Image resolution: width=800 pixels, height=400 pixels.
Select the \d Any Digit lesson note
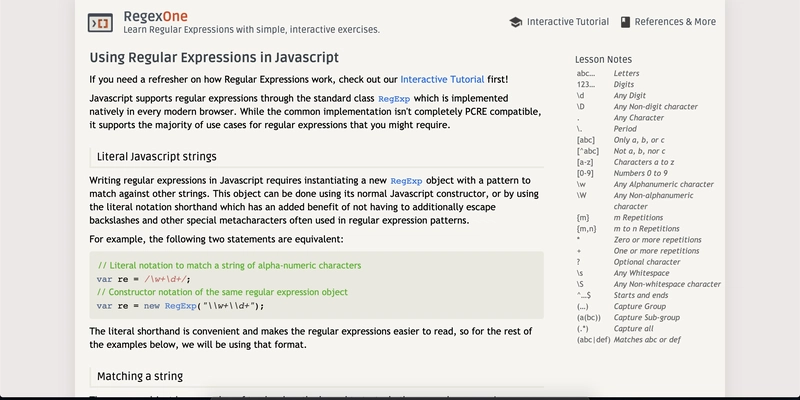[x=611, y=95]
